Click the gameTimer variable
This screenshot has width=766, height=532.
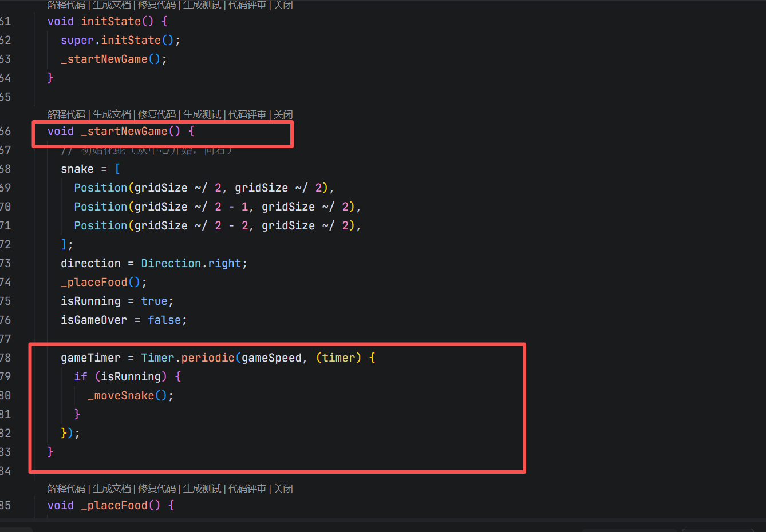point(90,358)
